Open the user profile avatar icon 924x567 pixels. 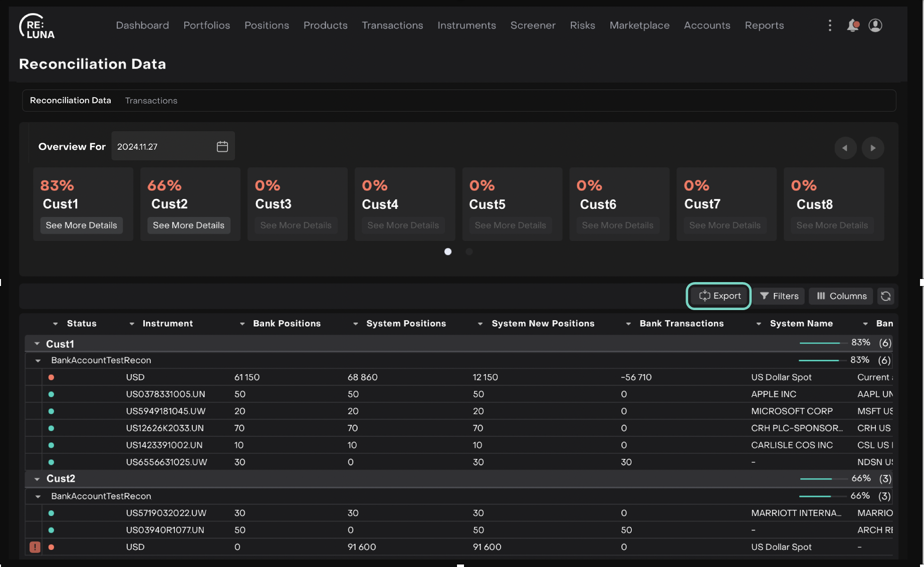pyautogui.click(x=875, y=25)
